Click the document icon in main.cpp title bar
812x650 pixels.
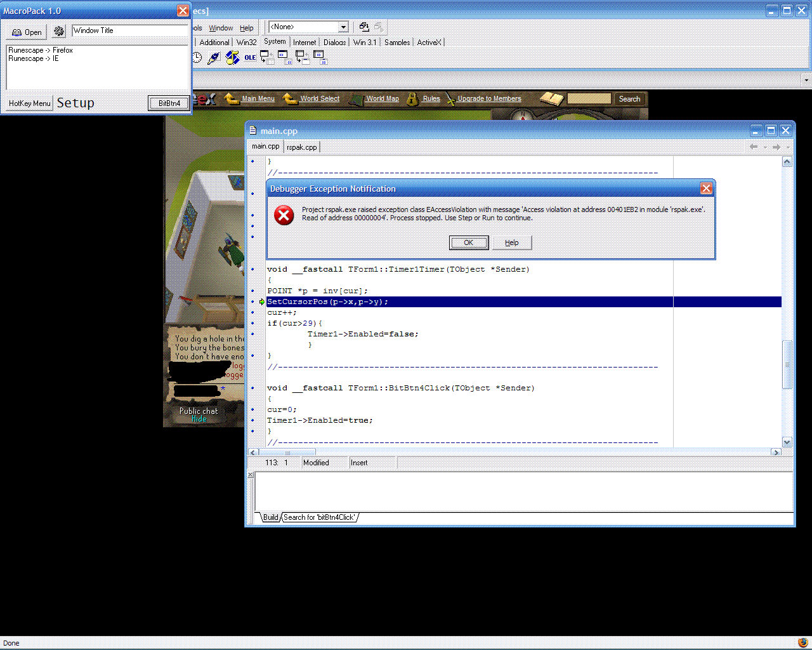point(252,131)
